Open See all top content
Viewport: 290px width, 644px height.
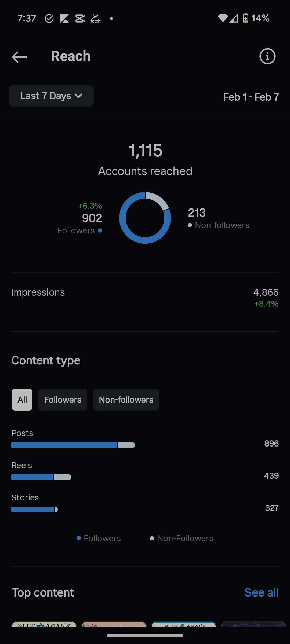tap(262, 592)
